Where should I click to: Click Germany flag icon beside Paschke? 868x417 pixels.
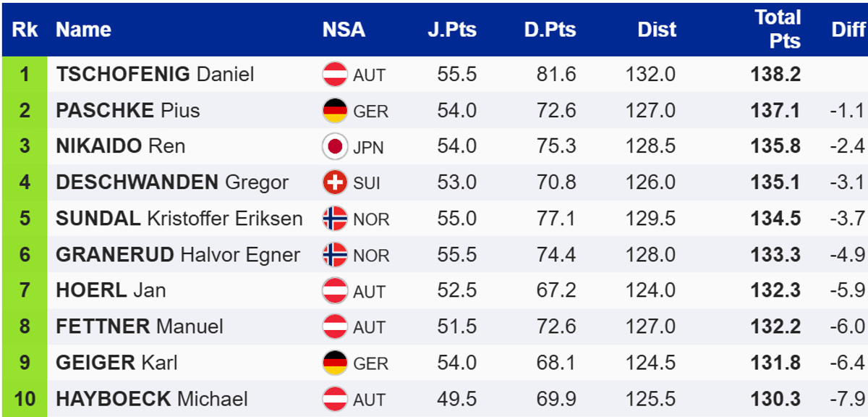pos(334,111)
